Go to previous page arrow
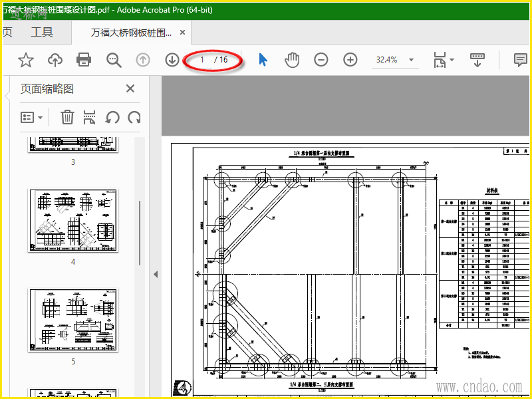Viewport: 532px width, 399px height. [143, 60]
